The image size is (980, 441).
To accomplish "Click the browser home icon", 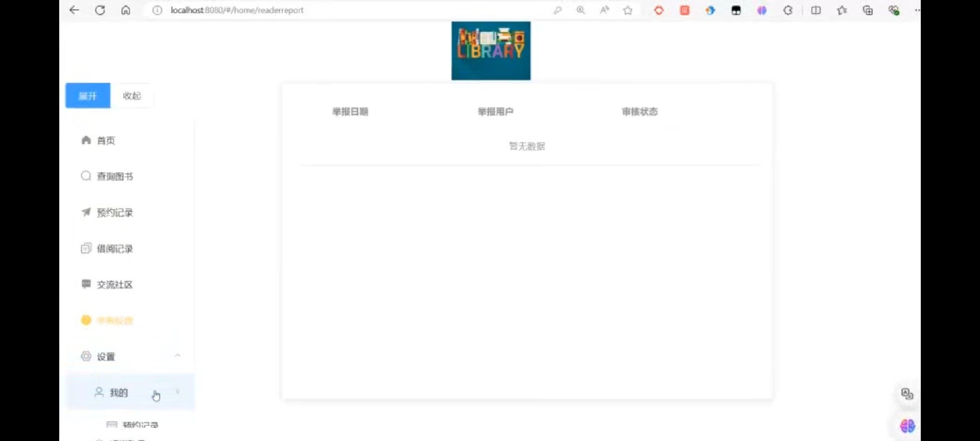I will 126,10.
